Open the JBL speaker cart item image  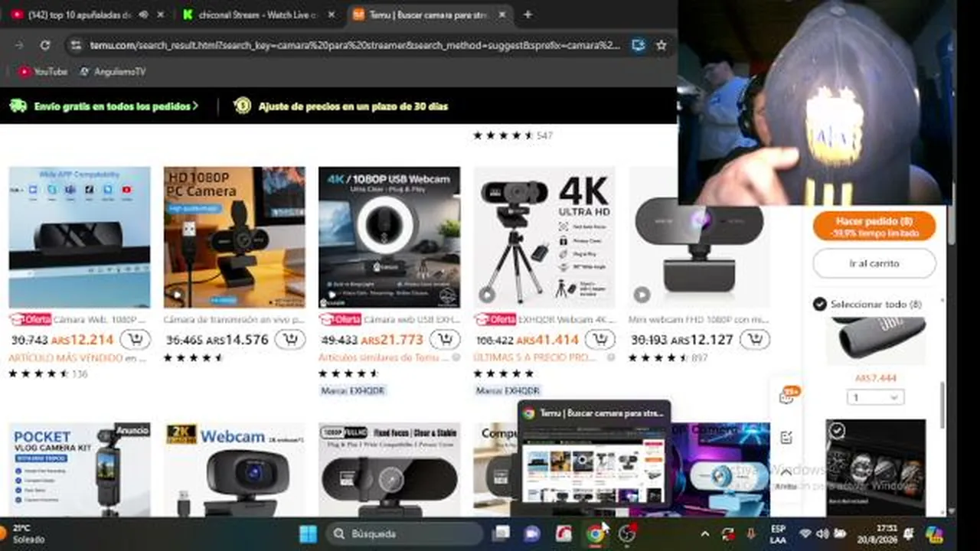876,341
